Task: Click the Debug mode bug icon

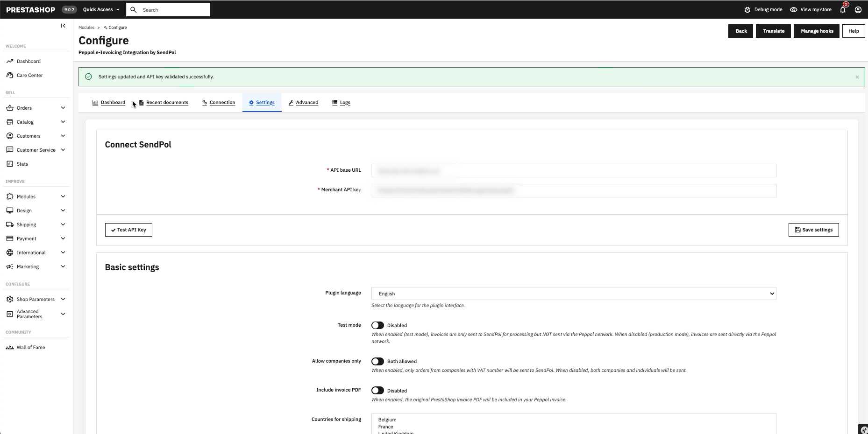Action: tap(747, 9)
